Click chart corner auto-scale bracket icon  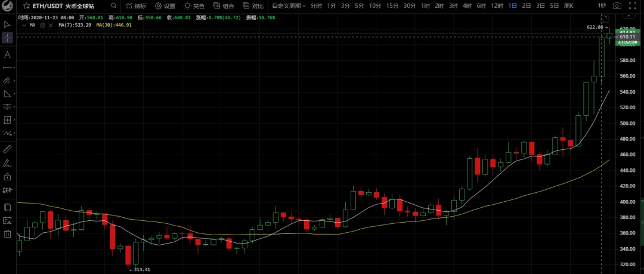pyautogui.click(x=605, y=18)
